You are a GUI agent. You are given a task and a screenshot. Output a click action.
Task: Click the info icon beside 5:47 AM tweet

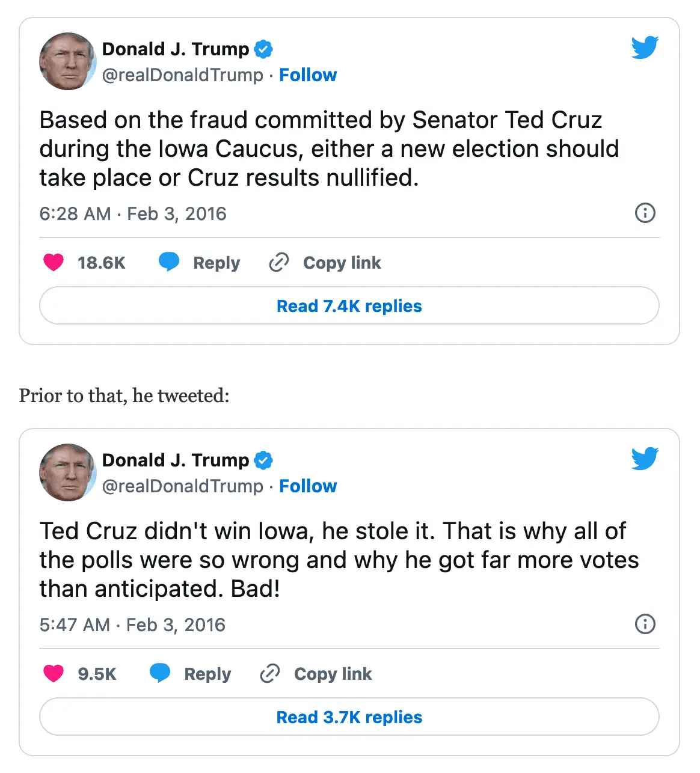coord(645,624)
